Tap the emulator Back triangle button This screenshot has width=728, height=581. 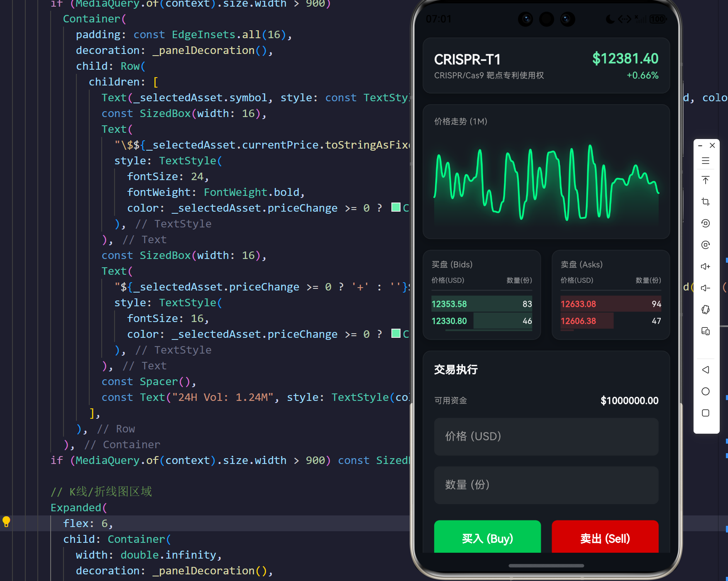(706, 370)
